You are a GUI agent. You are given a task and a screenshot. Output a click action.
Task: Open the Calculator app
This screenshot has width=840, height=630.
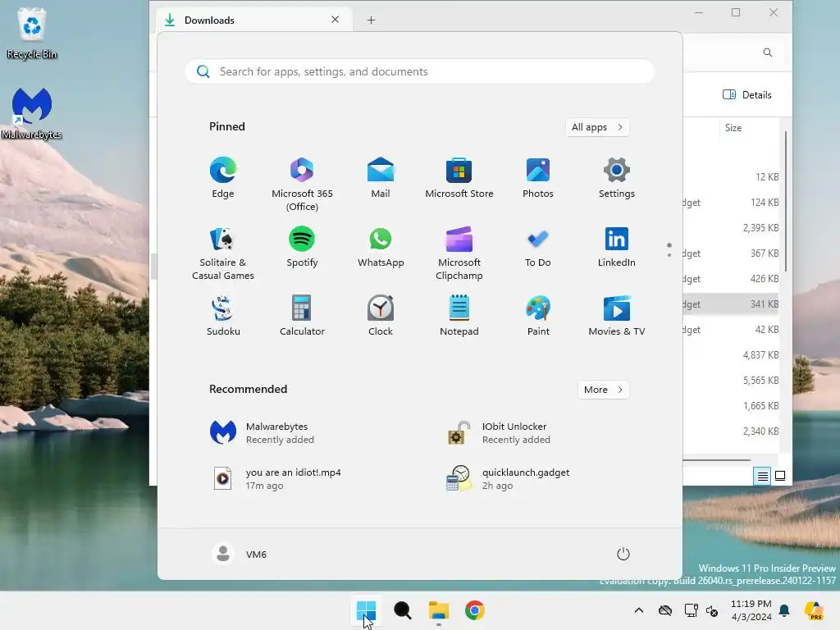302,316
